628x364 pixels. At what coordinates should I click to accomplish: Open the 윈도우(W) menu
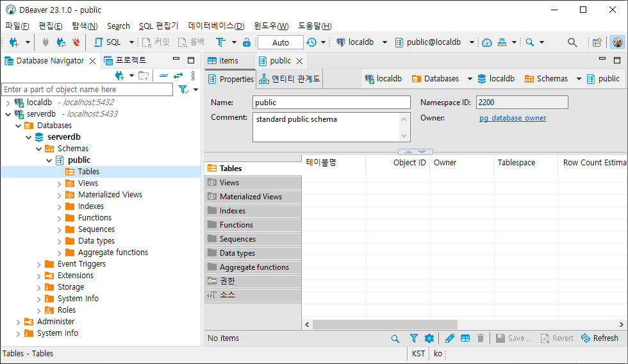(271, 26)
